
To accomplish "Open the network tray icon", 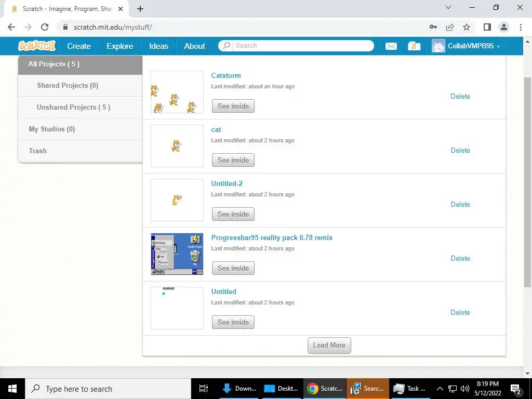I will 453,389.
